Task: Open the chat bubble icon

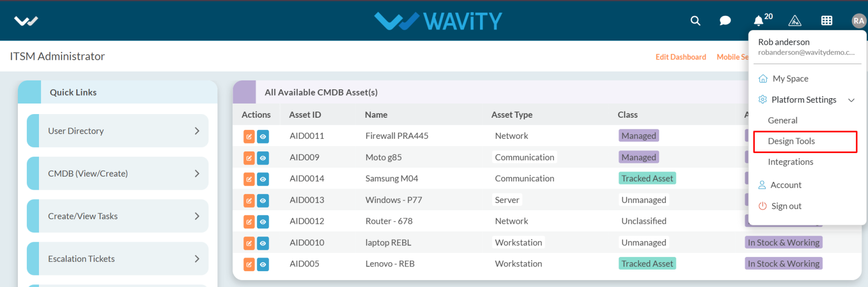Action: 725,20
